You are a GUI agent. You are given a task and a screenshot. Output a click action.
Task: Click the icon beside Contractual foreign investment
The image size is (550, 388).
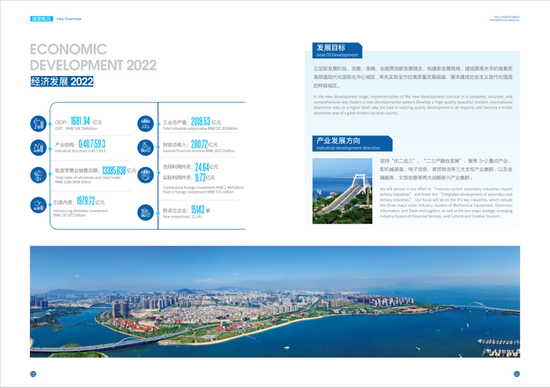click(x=145, y=175)
